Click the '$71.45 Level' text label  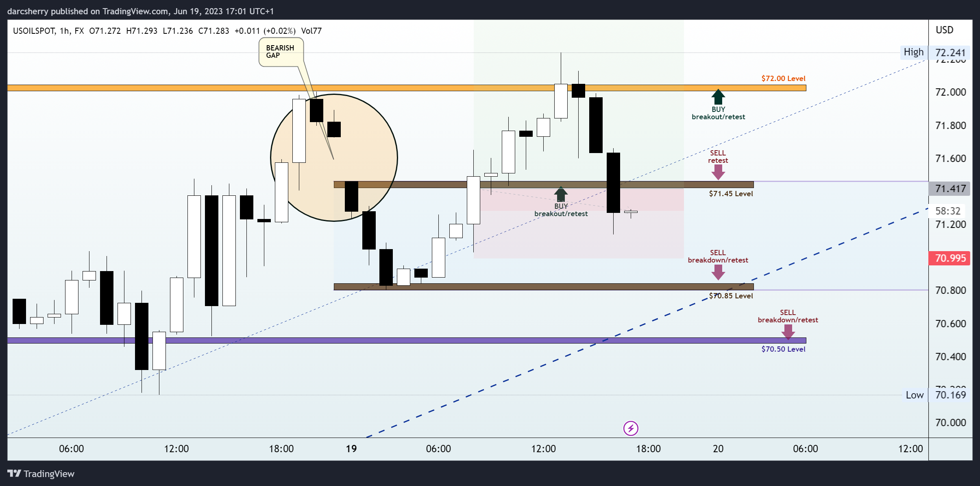click(x=731, y=193)
